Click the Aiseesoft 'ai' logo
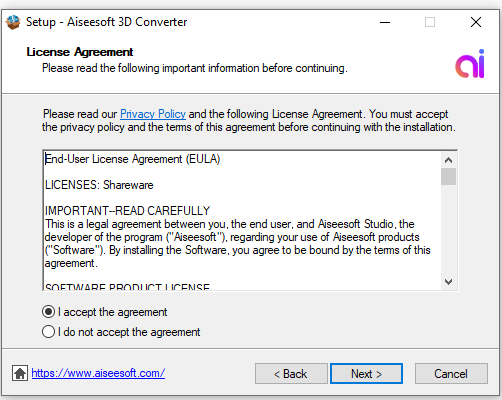502x400 pixels. pos(470,64)
